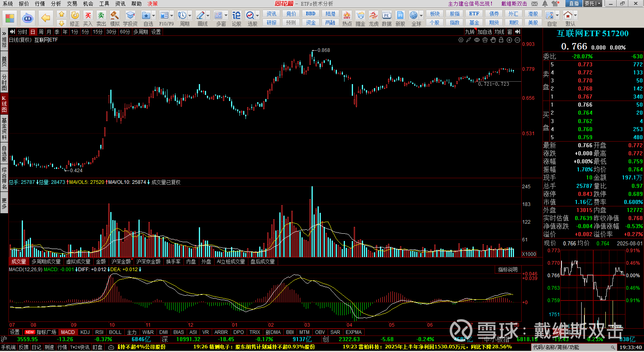Select the drawing pen icon above chart
The image size is (644, 352).
pos(469,40)
